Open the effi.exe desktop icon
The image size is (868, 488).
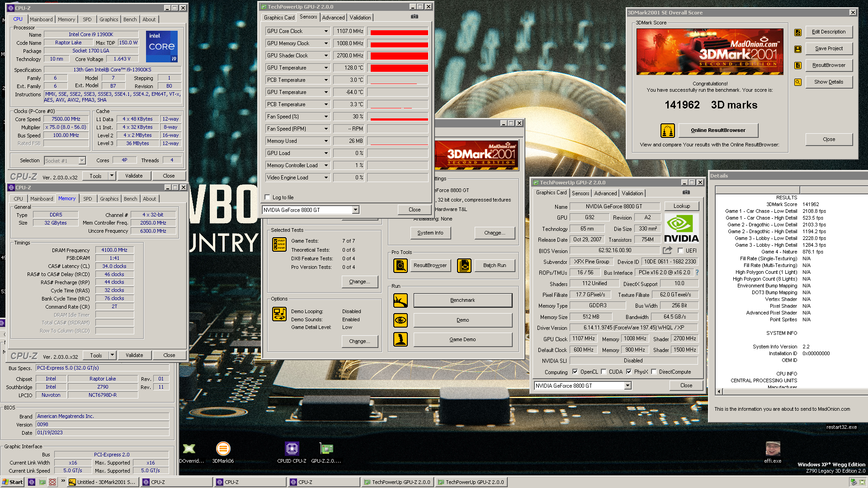pos(773,452)
